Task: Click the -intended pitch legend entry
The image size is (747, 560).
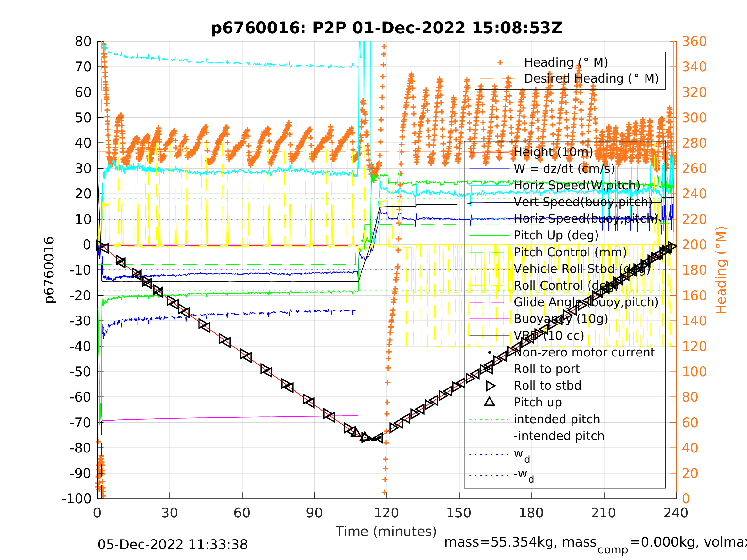Action: (x=559, y=436)
